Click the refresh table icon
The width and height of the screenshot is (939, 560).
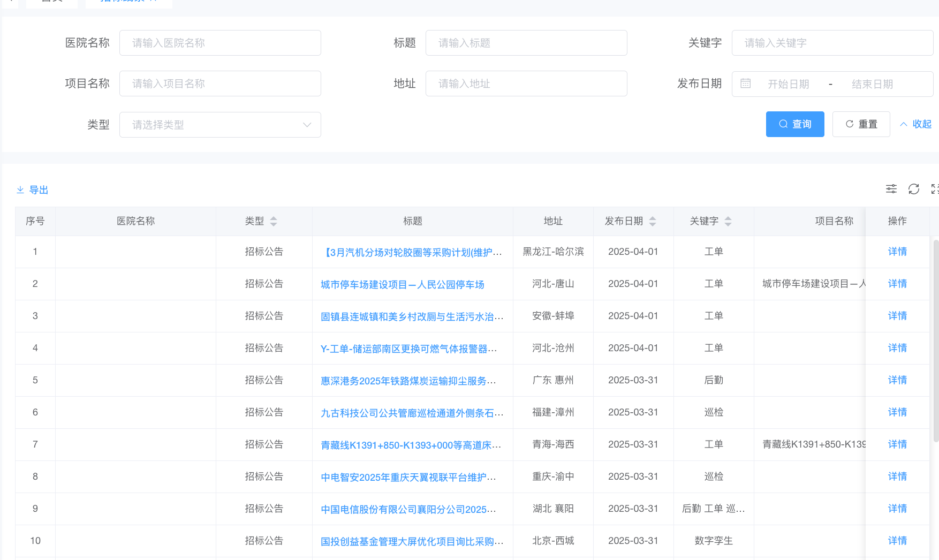913,189
